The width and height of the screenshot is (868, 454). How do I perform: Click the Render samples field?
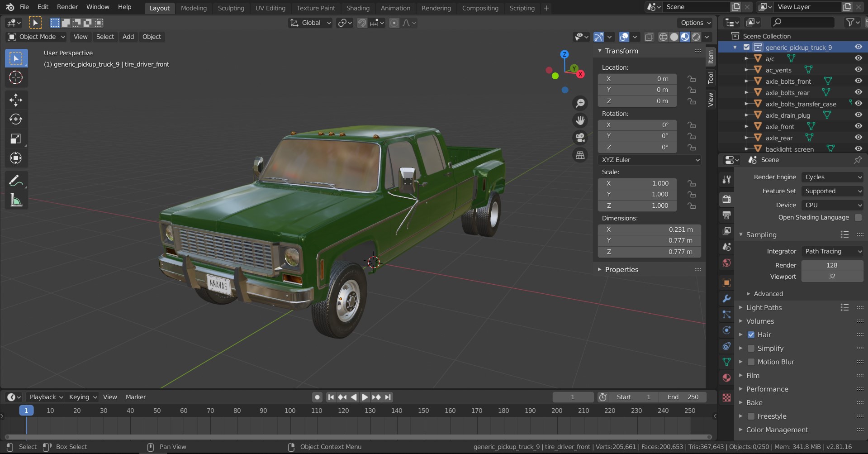[x=831, y=265]
